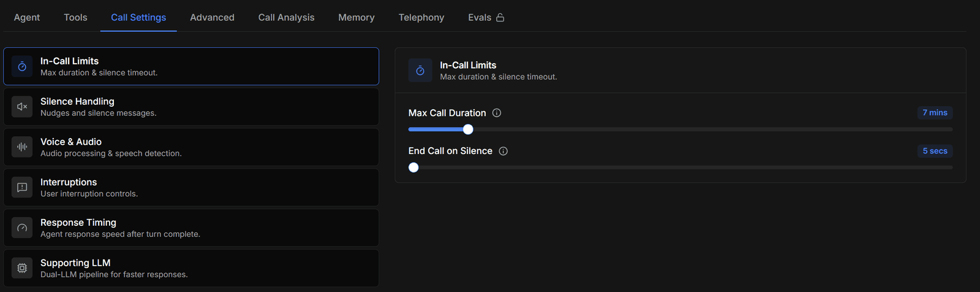
Task: Go to the Call Analysis tab
Action: [x=286, y=17]
